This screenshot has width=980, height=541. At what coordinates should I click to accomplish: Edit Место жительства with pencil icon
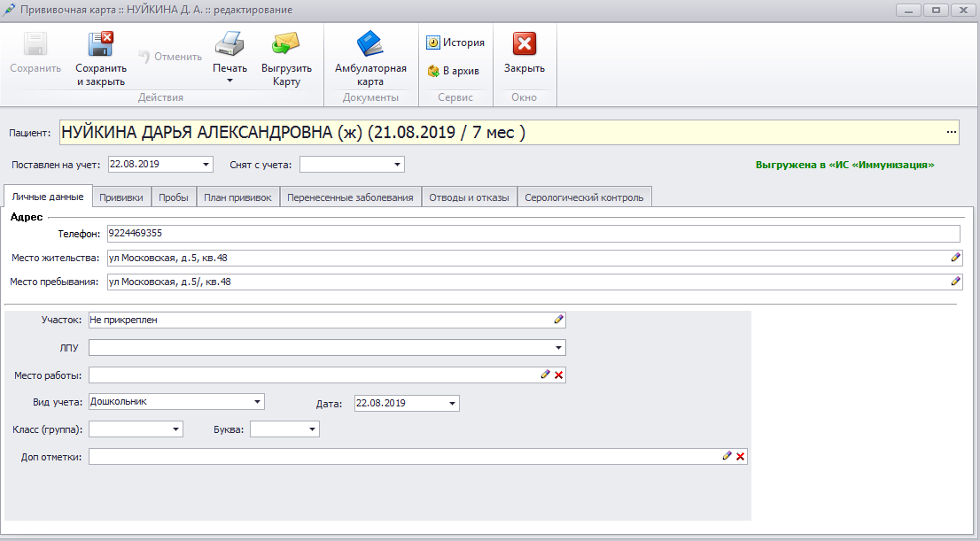955,258
